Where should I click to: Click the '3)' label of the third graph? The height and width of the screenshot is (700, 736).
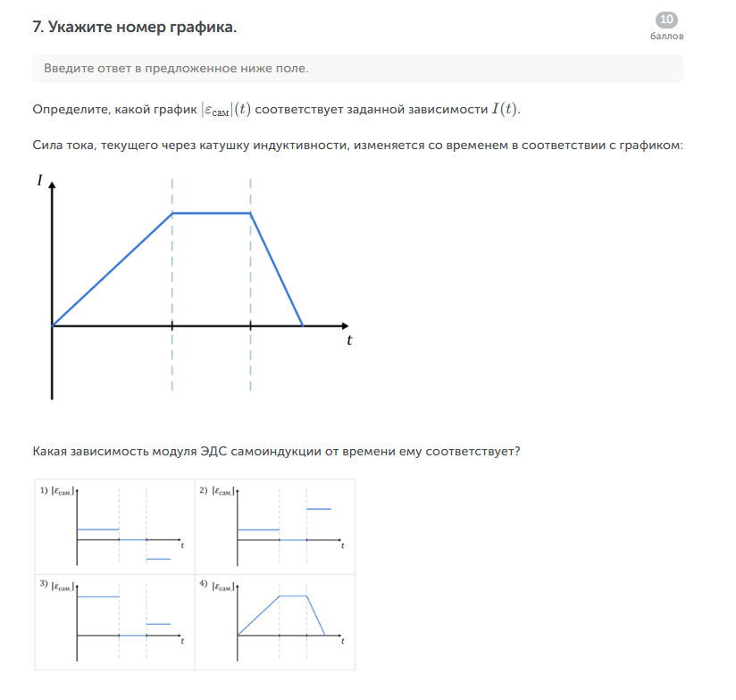click(43, 584)
